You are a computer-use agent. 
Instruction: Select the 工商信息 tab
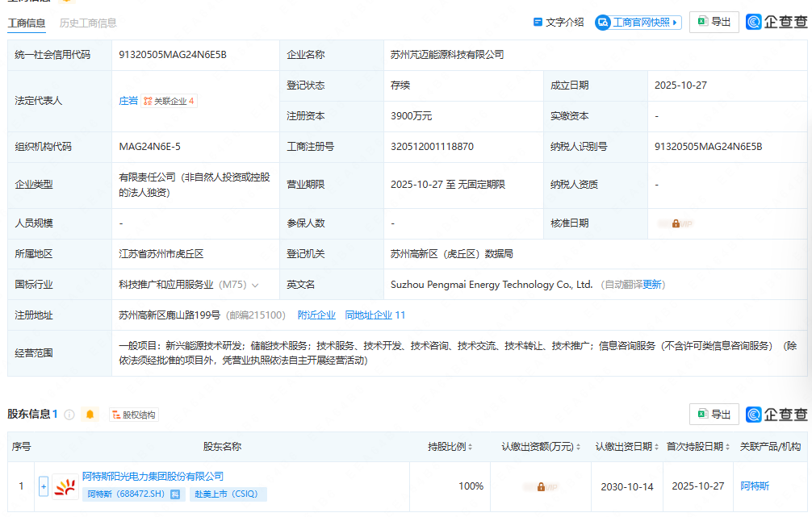(x=27, y=23)
